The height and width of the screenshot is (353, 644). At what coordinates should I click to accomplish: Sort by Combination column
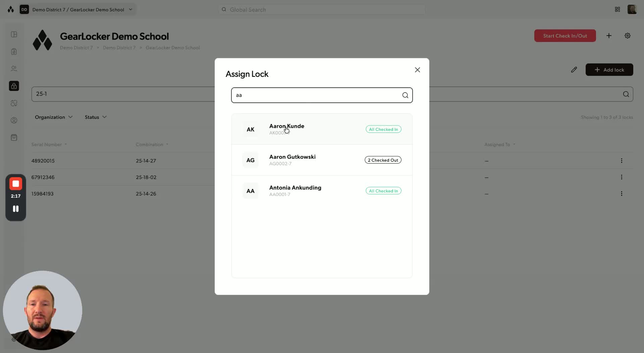(x=152, y=145)
